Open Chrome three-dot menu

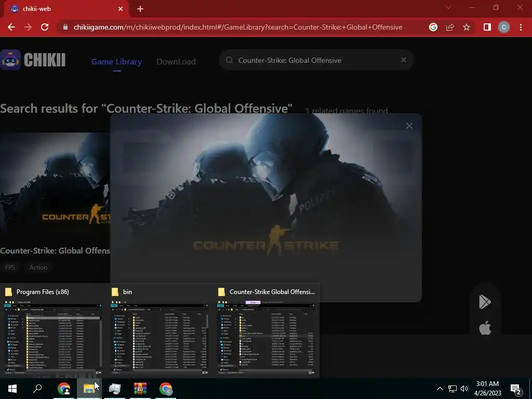[x=521, y=27]
